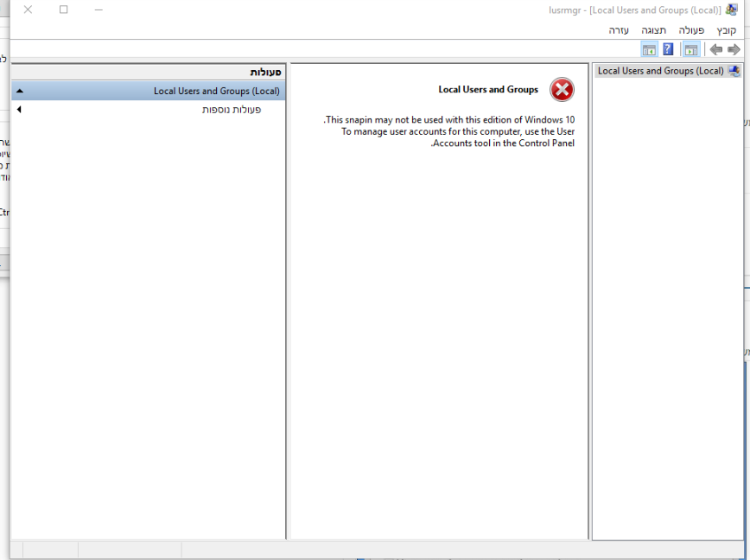Screen dimensions: 750x560
Task: Expand the פעולות נוספות submenu arrow
Action: [x=19, y=110]
